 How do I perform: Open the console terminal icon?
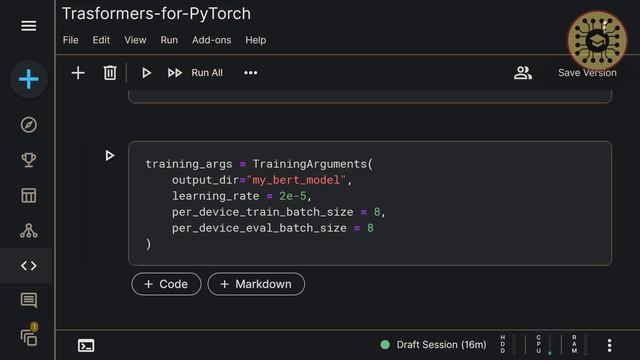coord(86,346)
